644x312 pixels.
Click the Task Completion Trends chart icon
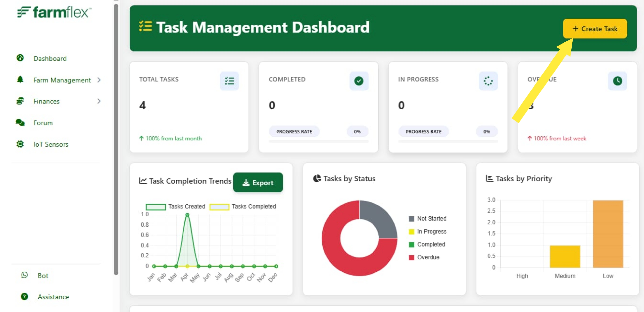pyautogui.click(x=143, y=181)
